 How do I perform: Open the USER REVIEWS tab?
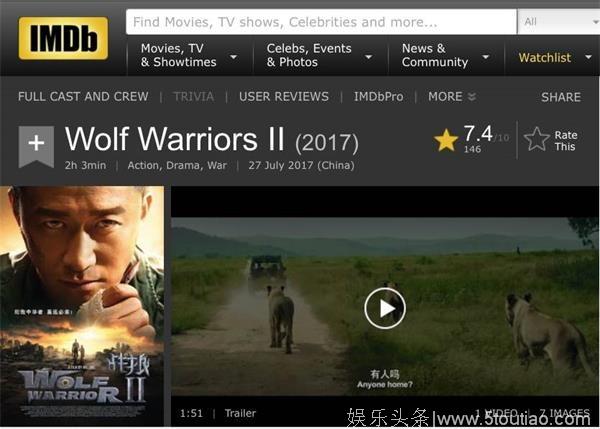point(284,96)
